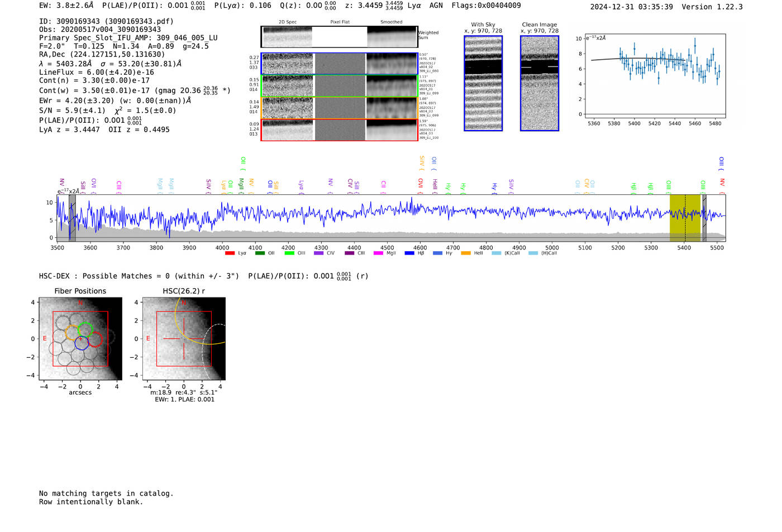Screen dimensions: 782x532
Task: Click the gray hatched band near 3550 Å
Action: pos(72,218)
